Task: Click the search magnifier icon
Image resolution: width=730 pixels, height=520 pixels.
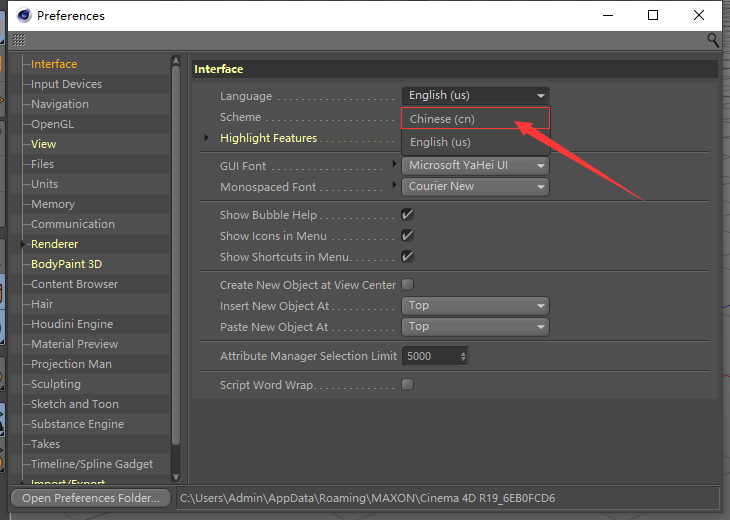Action: (x=713, y=40)
